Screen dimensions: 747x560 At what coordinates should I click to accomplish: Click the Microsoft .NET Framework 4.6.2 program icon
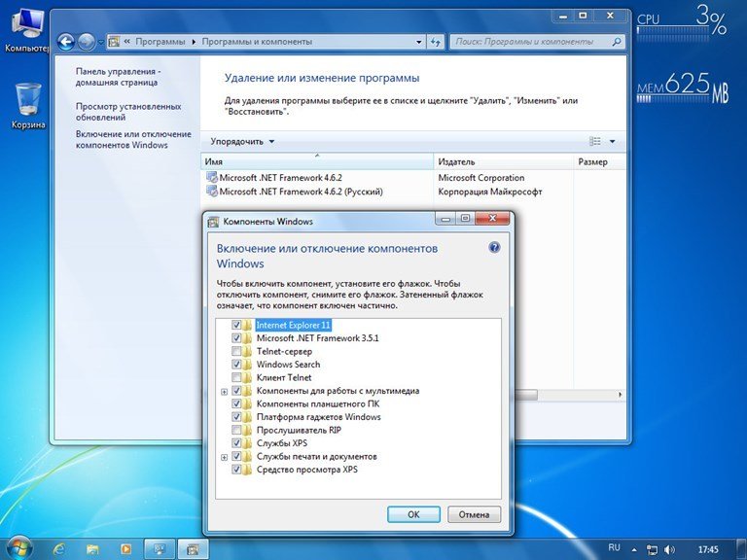point(211,177)
